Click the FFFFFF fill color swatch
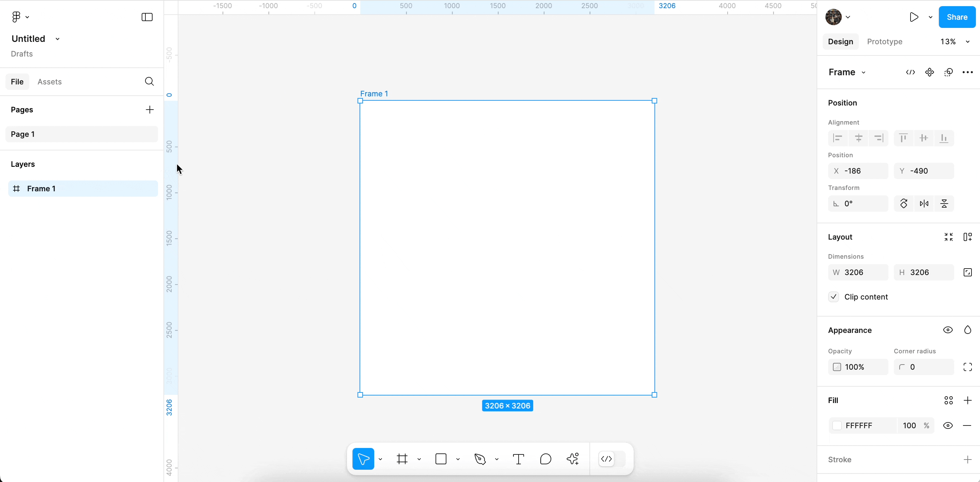Image resolution: width=980 pixels, height=482 pixels. [837, 425]
